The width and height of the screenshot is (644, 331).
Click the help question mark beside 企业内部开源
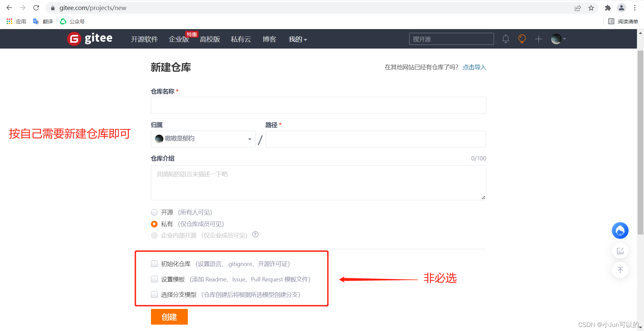click(255, 235)
